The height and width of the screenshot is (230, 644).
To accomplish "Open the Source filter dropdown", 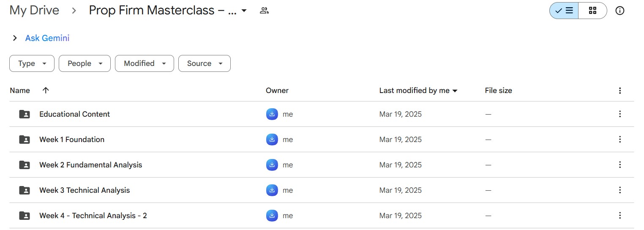I will 204,63.
